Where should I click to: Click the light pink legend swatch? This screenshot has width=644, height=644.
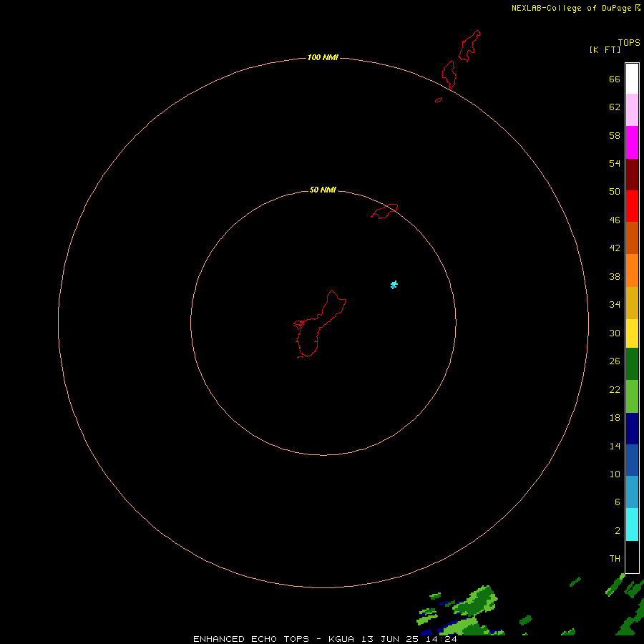coord(632,109)
